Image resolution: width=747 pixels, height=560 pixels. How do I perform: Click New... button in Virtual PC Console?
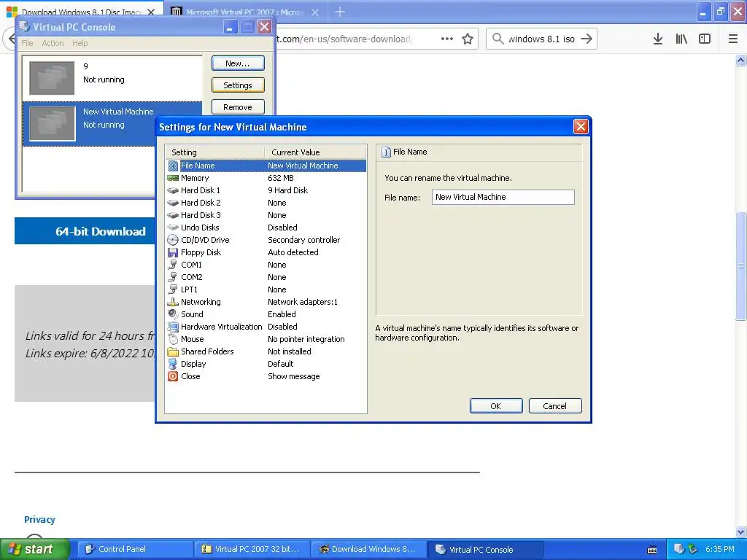pos(238,63)
